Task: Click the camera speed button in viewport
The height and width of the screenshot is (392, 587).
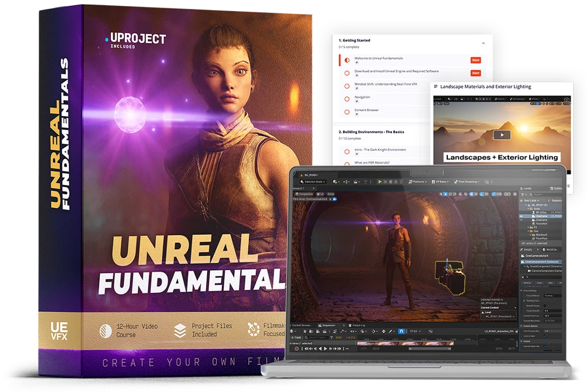Action: coord(507,194)
